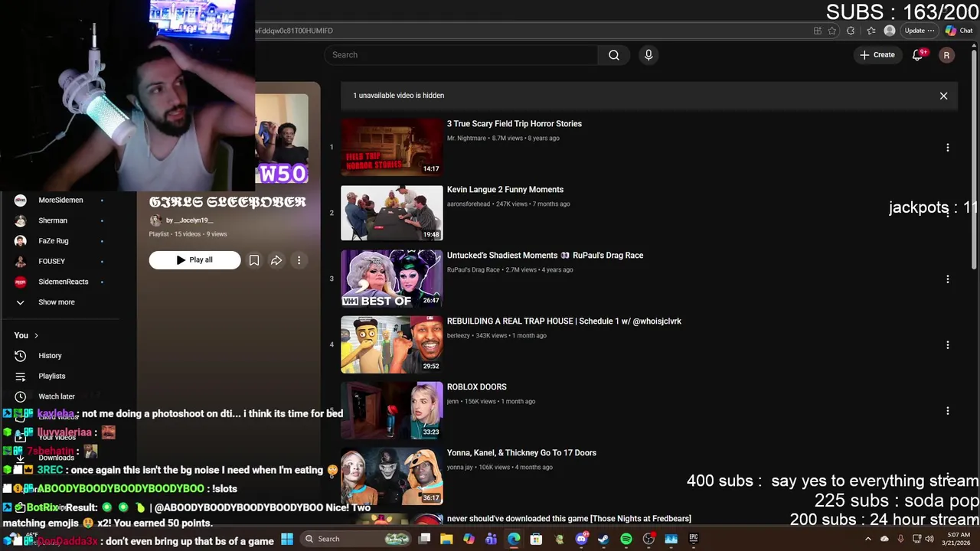The height and width of the screenshot is (551, 980).
Task: Open Microsoft Store from taskbar
Action: (x=536, y=539)
